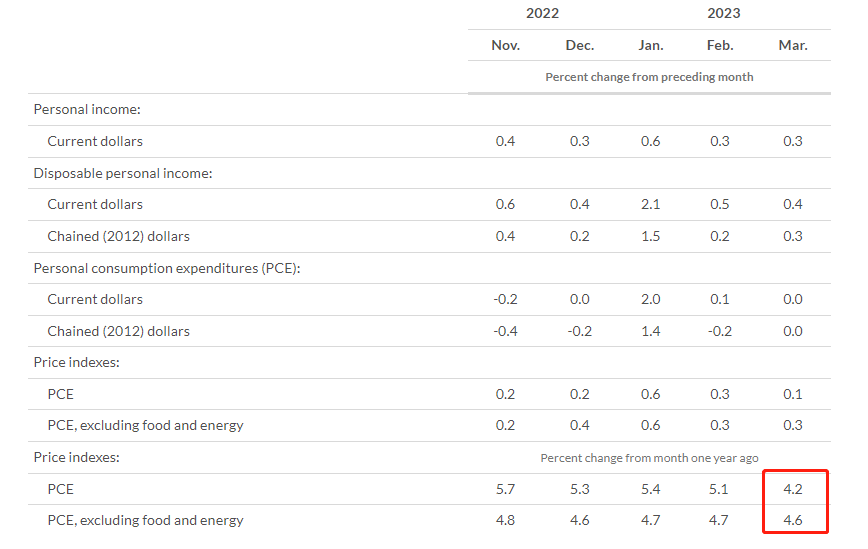Viewport: 868px width, 549px height.
Task: Select the 2.0 PCE current dollars value
Action: click(650, 299)
